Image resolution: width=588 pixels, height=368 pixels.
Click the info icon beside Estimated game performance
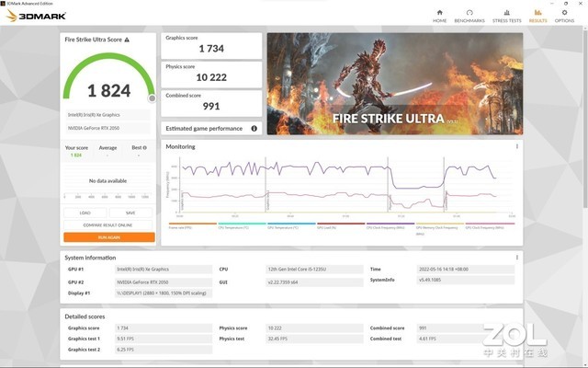[x=249, y=129]
